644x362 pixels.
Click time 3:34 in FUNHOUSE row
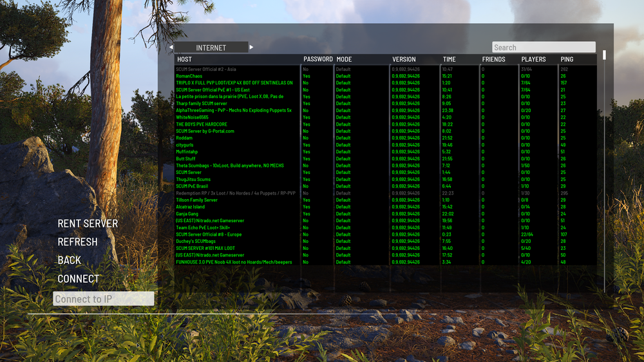coord(446,262)
